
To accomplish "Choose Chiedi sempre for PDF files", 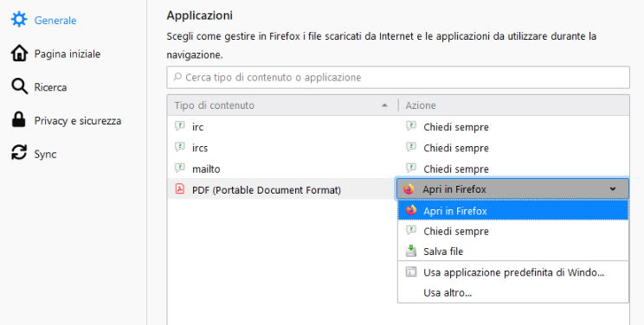I will pos(513,231).
